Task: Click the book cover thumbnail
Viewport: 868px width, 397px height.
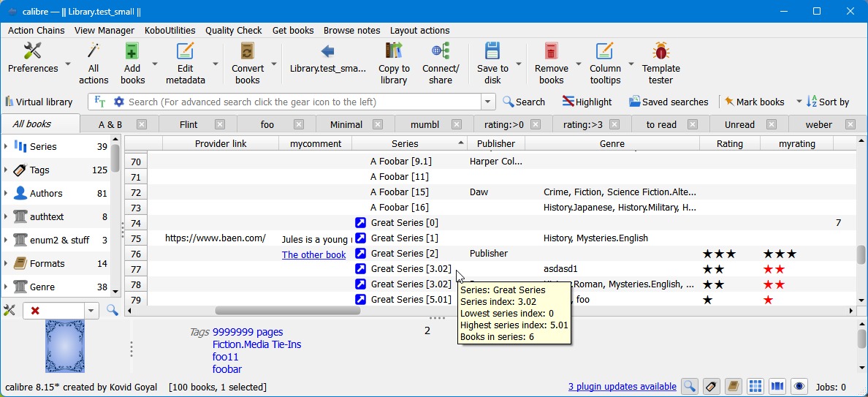Action: click(65, 346)
